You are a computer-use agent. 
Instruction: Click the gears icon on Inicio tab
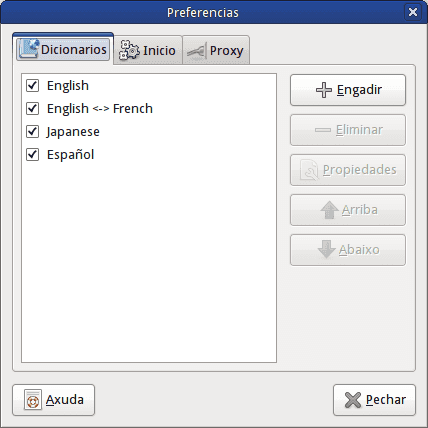pos(129,50)
